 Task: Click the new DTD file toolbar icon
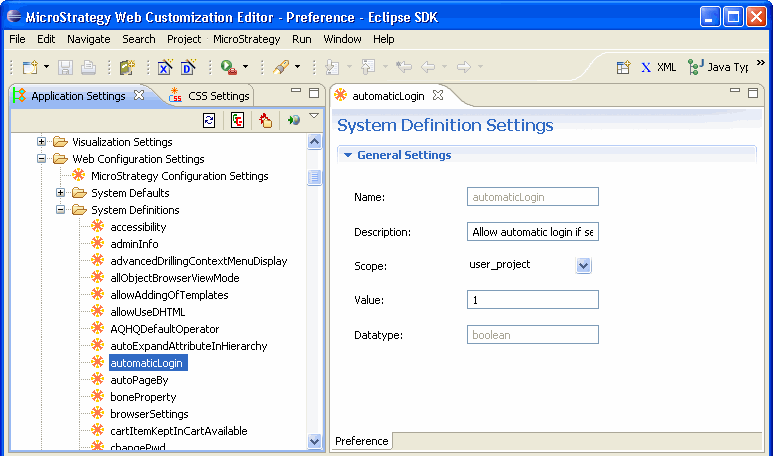pos(188,67)
